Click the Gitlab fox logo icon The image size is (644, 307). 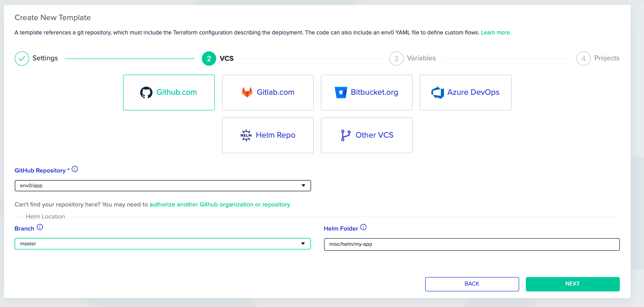(247, 93)
